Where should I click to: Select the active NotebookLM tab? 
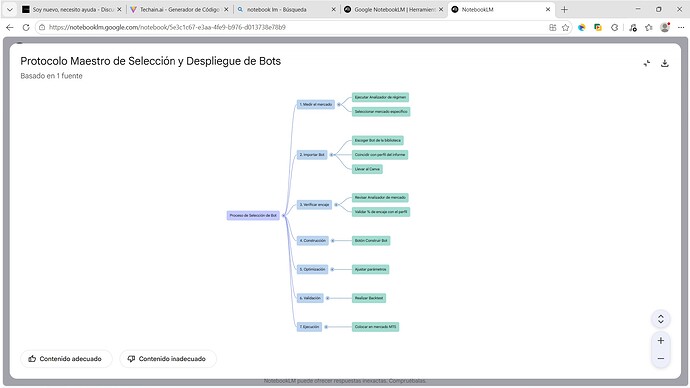coord(501,9)
